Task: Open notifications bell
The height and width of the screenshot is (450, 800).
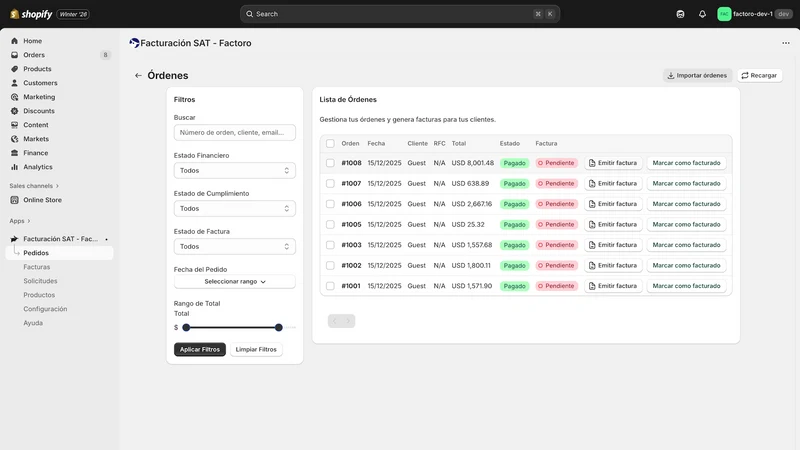Action: pos(703,14)
